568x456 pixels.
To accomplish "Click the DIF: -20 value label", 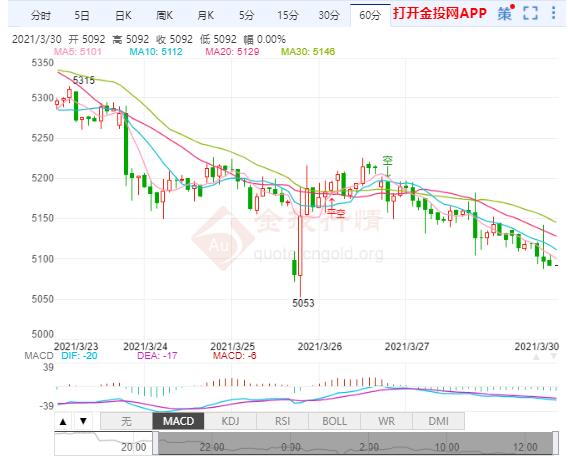I will click(x=79, y=356).
